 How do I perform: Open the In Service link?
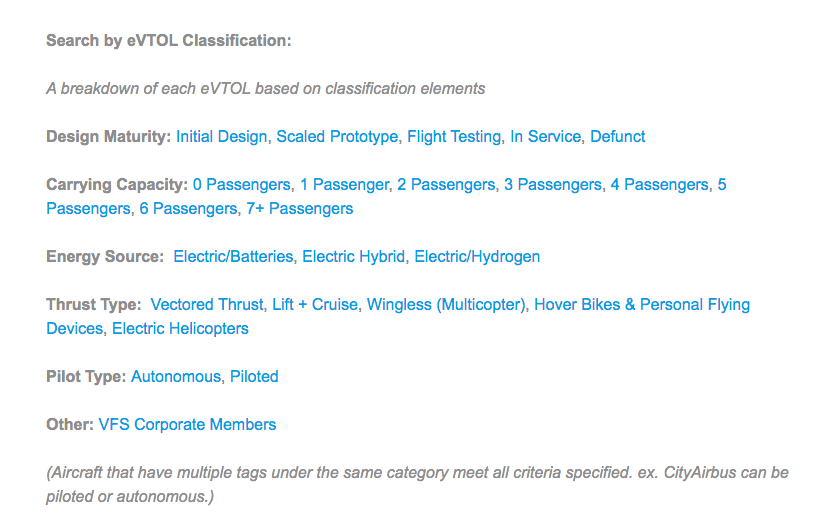pos(545,136)
